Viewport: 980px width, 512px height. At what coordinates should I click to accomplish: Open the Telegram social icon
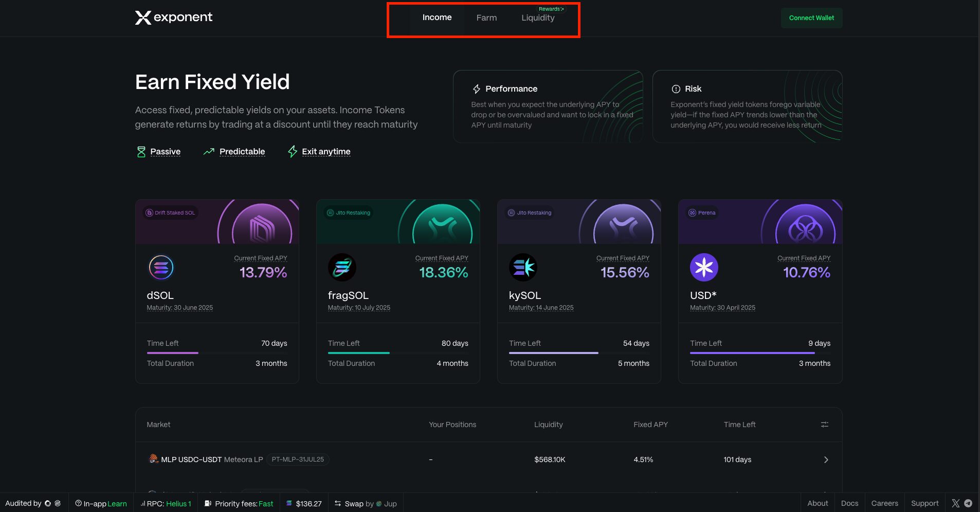pyautogui.click(x=968, y=503)
